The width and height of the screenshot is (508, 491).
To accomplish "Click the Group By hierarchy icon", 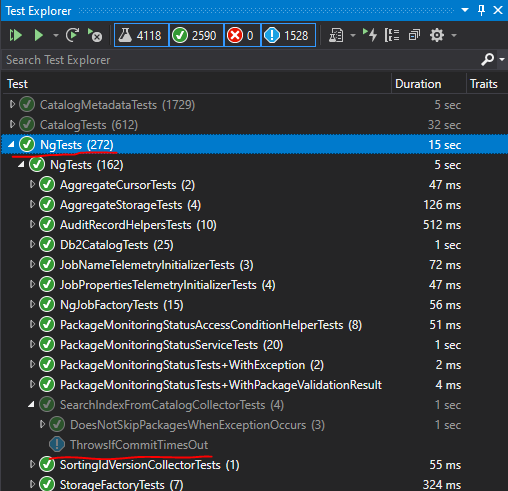I will 392,35.
